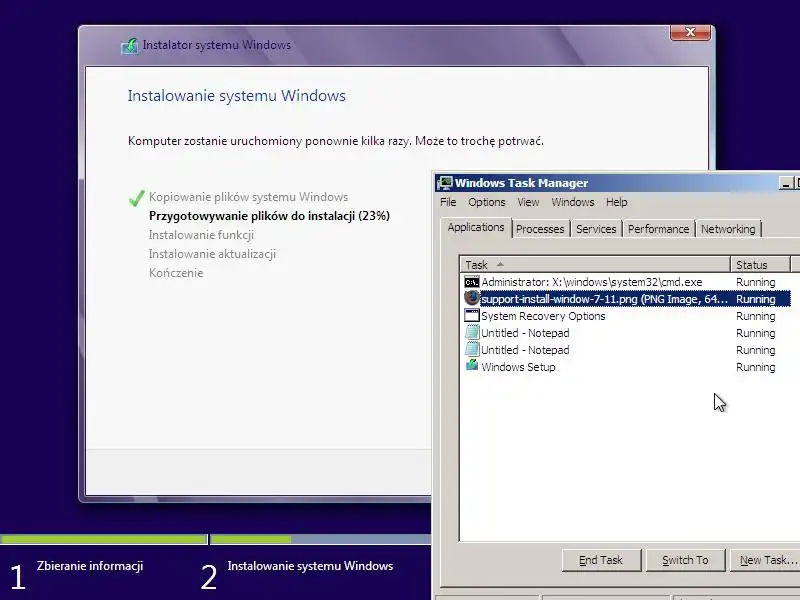Switch to the Processes tab

point(540,229)
